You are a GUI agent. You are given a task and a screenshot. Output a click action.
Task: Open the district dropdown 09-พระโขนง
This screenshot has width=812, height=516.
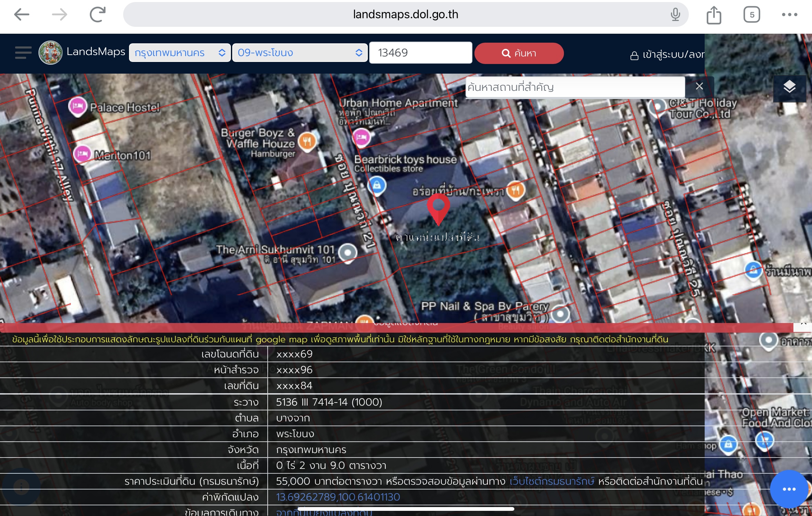tap(300, 53)
